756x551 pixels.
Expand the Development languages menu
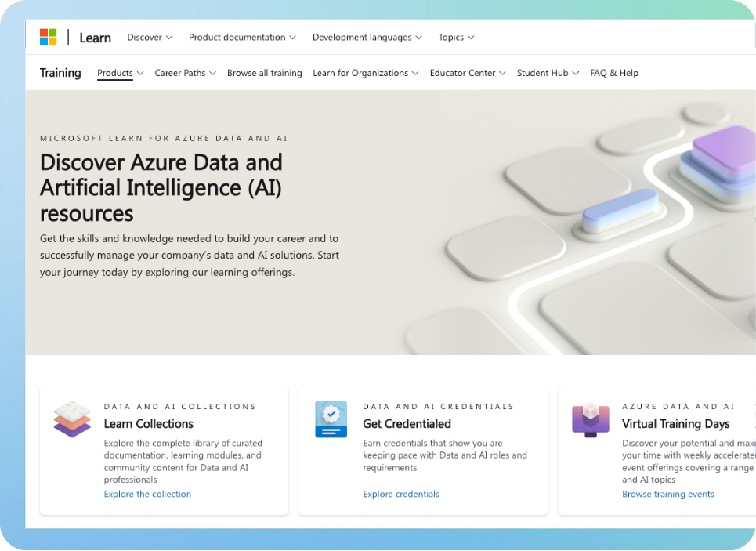click(x=367, y=37)
